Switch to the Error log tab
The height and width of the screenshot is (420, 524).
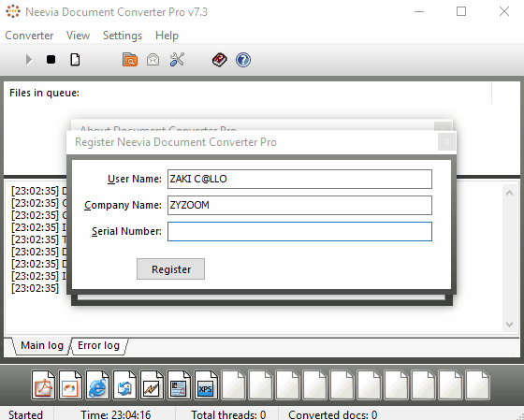tap(98, 345)
